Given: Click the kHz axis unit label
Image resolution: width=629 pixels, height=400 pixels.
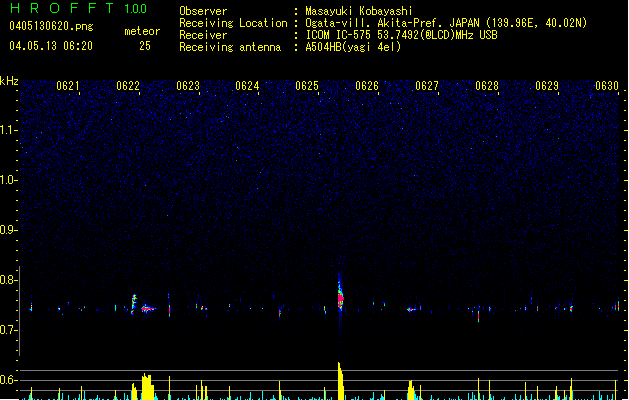Looking at the screenshot, I should coord(9,81).
